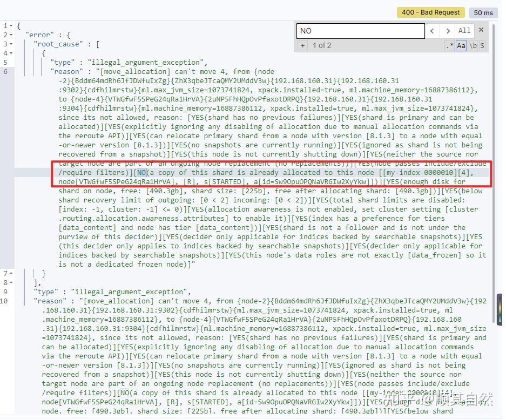Screen dimensions: 506x420
Task: Collapse the error object at line 2
Action: pyautogui.click(x=12, y=35)
